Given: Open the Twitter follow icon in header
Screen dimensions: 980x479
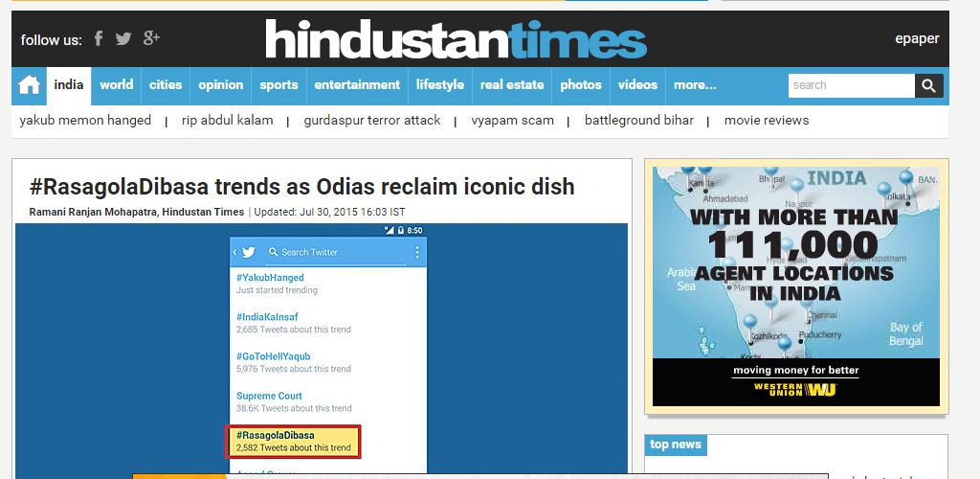Looking at the screenshot, I should pos(123,38).
